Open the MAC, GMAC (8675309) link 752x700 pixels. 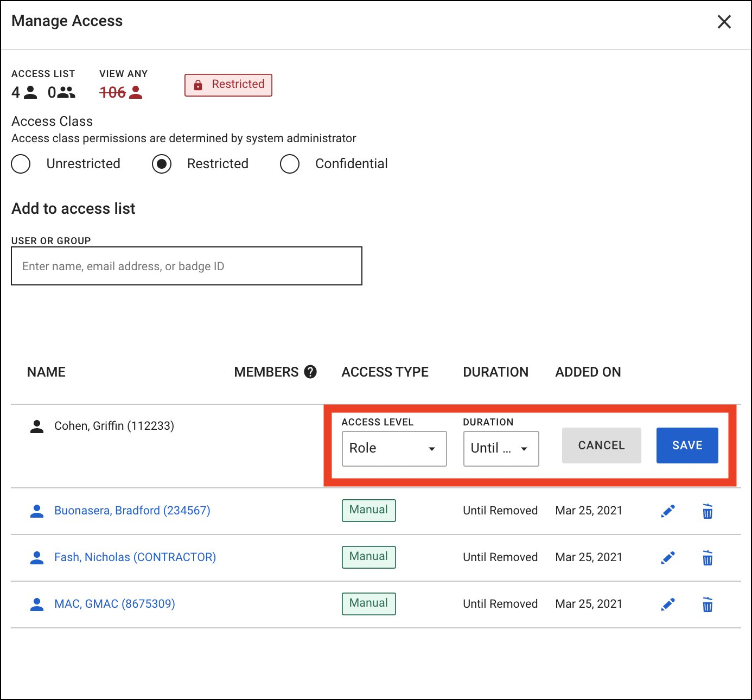(x=114, y=604)
